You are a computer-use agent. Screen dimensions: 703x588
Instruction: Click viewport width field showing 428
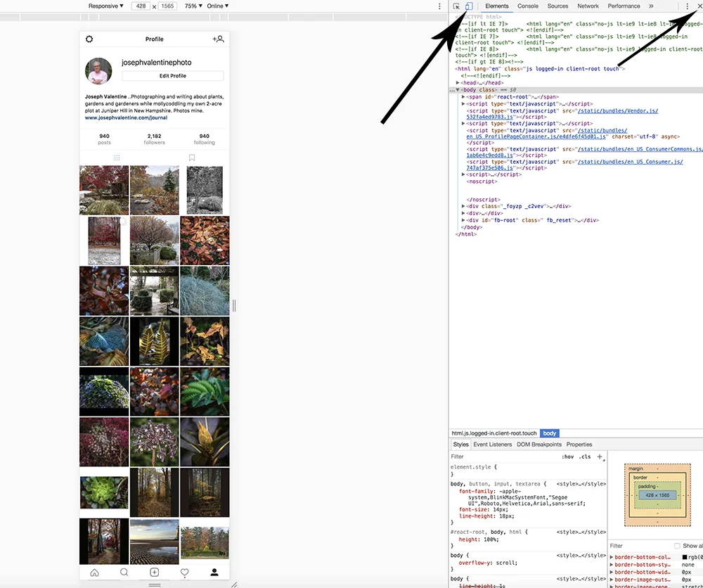coord(141,6)
